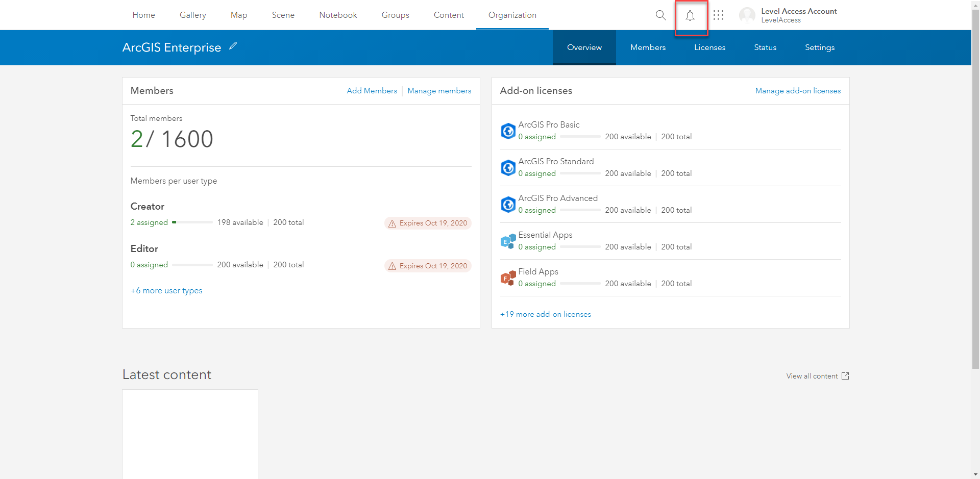
Task: Click the ArcGIS Pro Advanced license icon
Action: [508, 205]
